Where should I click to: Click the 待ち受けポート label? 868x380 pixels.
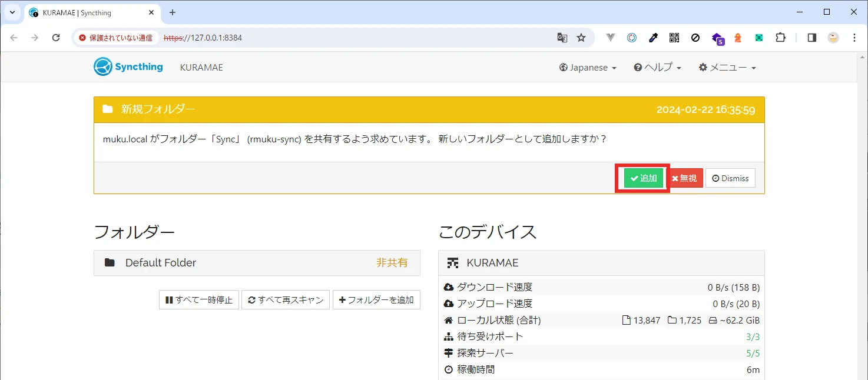tap(491, 337)
